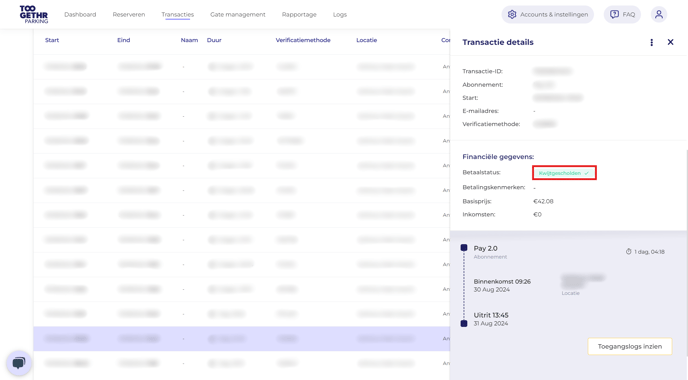Switch to the Rapportage tab

[299, 14]
